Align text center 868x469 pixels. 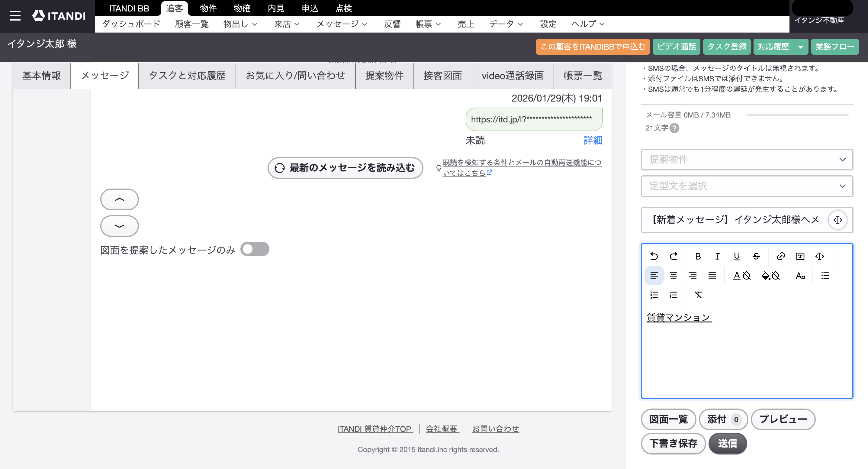point(673,276)
